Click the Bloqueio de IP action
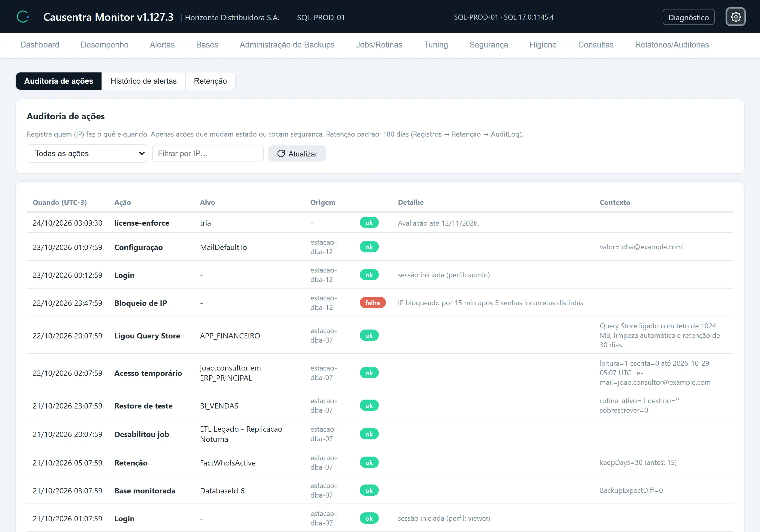 (141, 303)
